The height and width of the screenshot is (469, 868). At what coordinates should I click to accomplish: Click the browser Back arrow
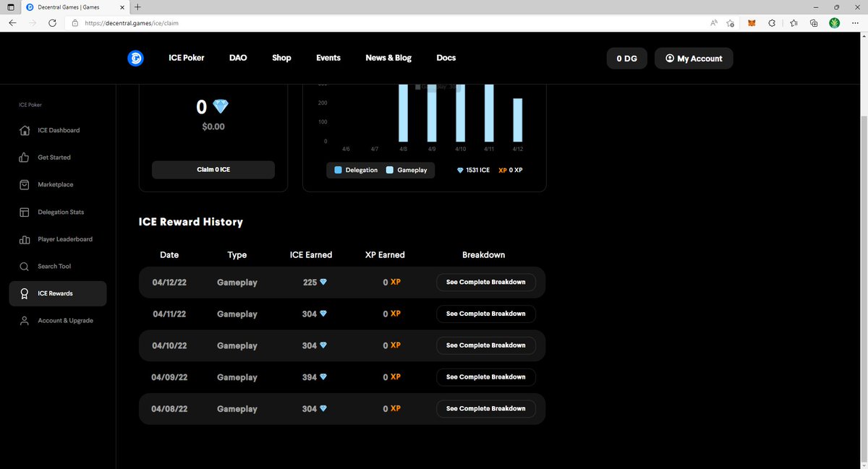click(12, 23)
